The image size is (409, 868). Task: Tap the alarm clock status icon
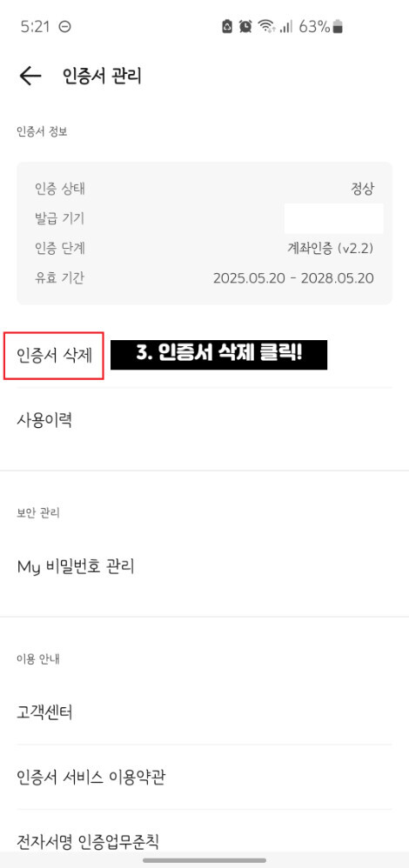tap(245, 26)
